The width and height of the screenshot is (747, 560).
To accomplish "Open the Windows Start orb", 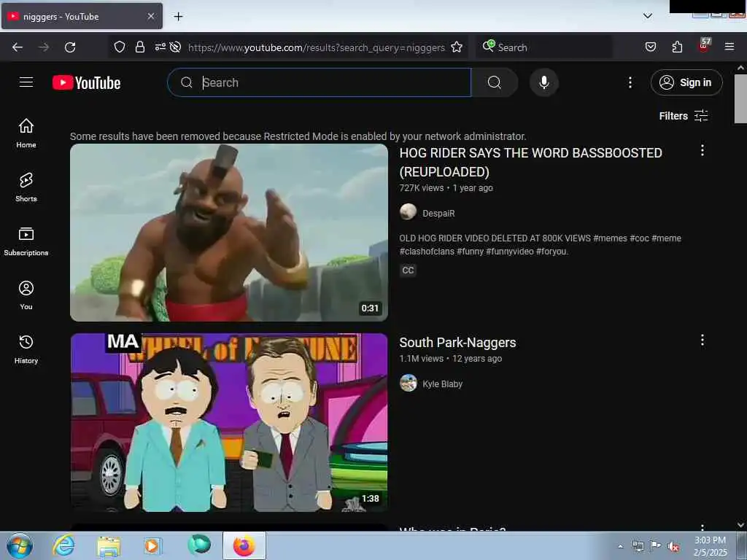I will (20, 545).
